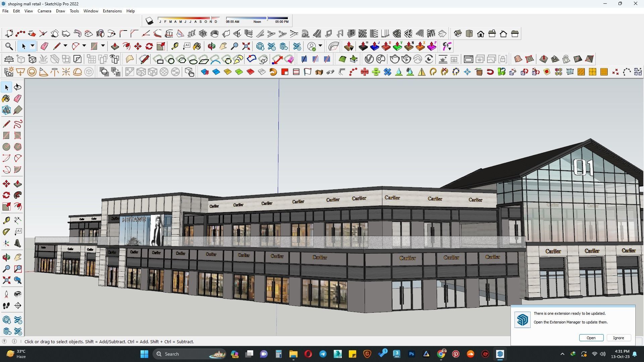Screen dimensions: 644x362
Task: Activate the Walk footprints tool
Action: click(x=6, y=306)
